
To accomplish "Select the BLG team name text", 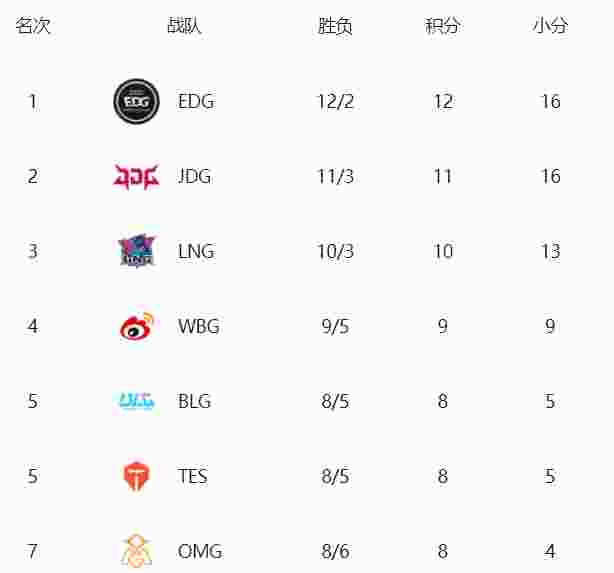I will (195, 401).
